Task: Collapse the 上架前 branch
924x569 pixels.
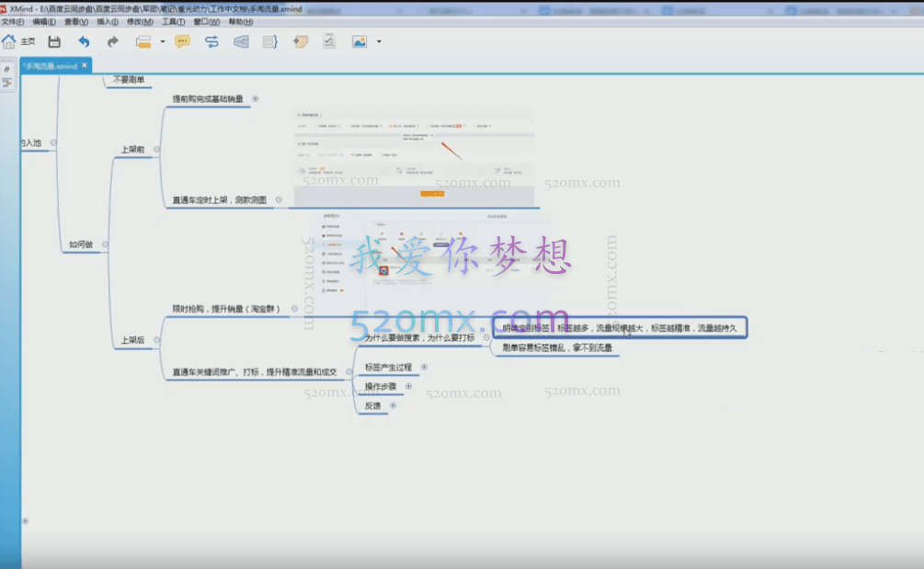Action: pyautogui.click(x=156, y=149)
